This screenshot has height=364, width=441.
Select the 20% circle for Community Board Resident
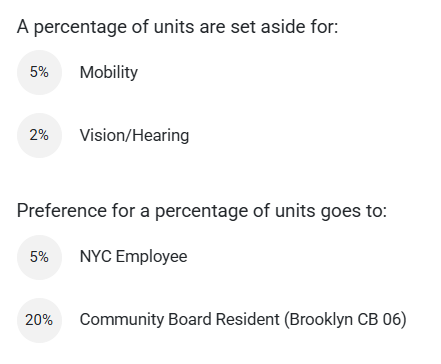pos(39,320)
